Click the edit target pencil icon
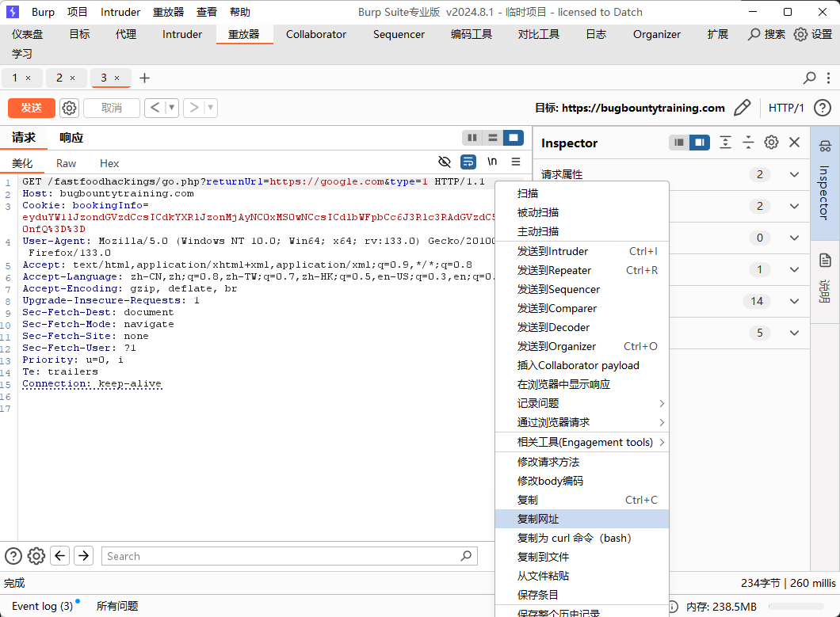Screen dimensions: 840x617 point(742,108)
